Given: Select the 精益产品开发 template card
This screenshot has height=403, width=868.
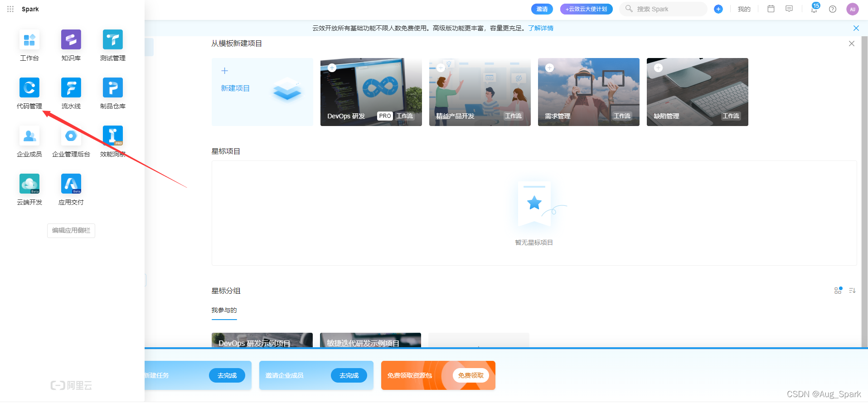Looking at the screenshot, I should pos(480,92).
